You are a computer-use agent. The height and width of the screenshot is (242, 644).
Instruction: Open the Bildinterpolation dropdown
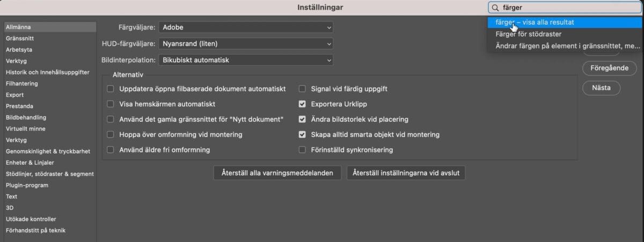click(x=246, y=60)
